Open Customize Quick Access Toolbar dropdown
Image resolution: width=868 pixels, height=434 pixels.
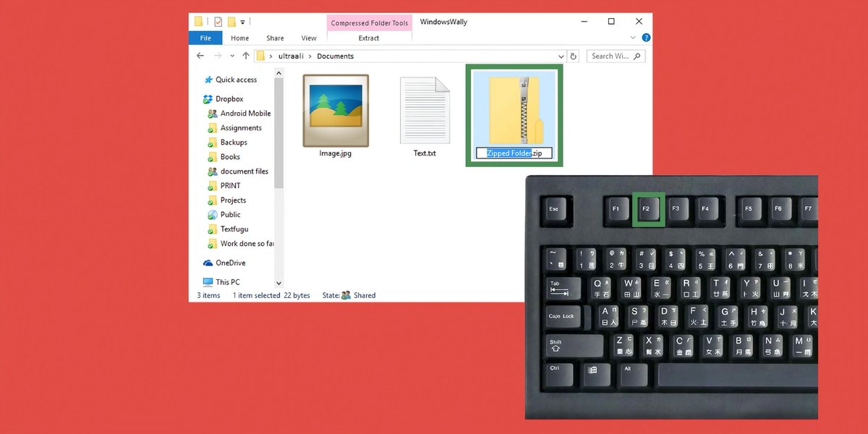[243, 22]
